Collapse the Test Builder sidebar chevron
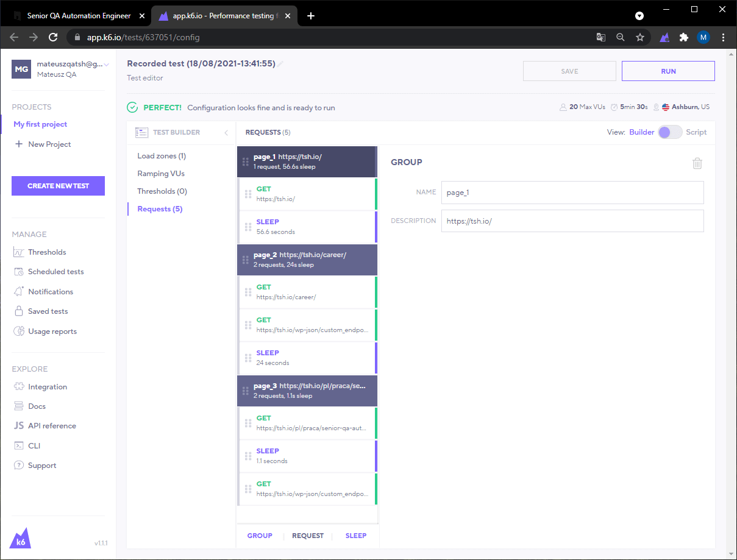737x560 pixels. (x=226, y=133)
